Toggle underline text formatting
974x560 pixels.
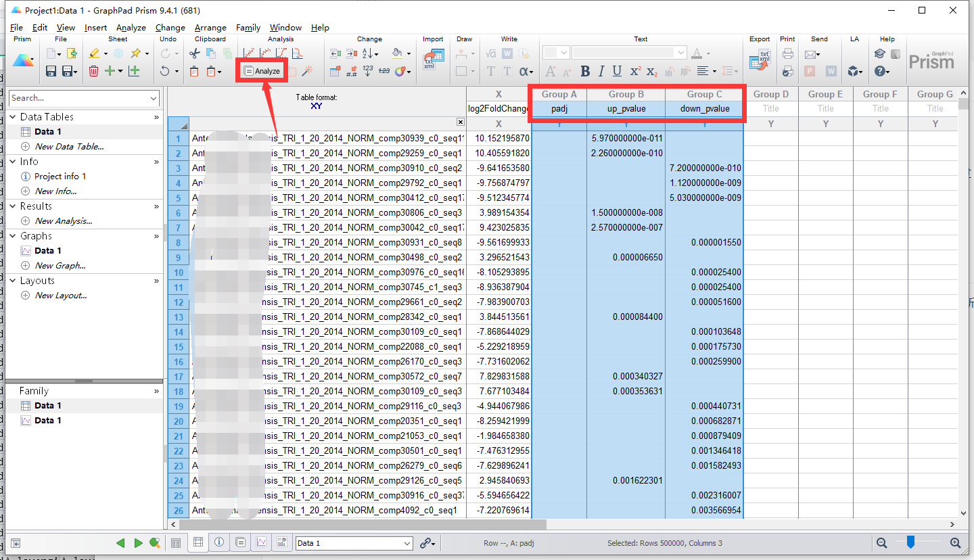617,71
